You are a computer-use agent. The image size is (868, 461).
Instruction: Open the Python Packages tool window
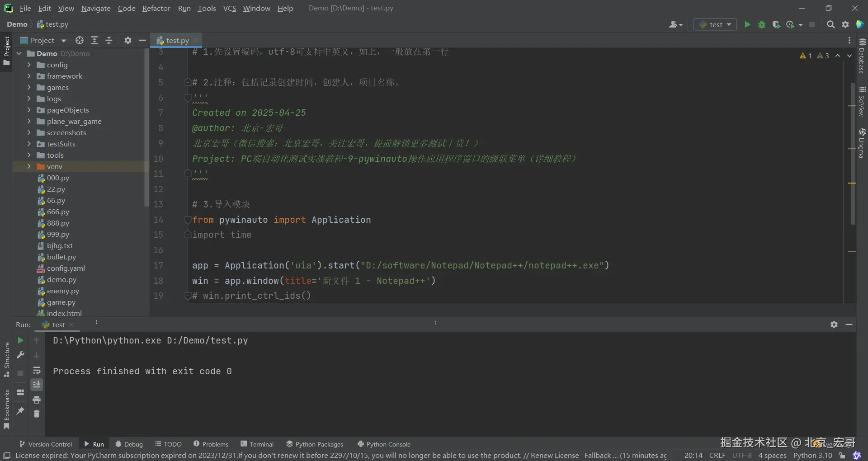click(315, 444)
